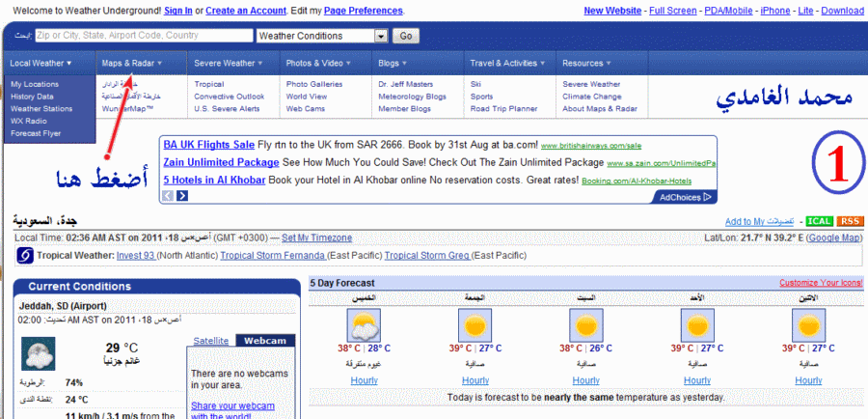868x419 pixels.
Task: Click the Download link
Action: (x=843, y=11)
